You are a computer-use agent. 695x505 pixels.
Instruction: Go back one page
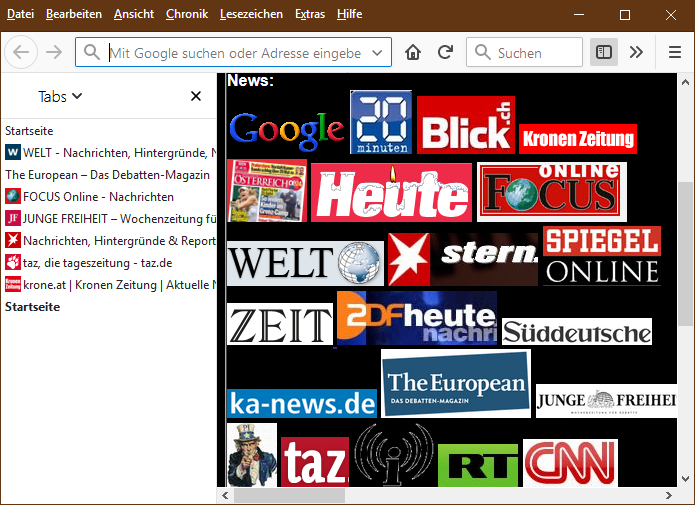click(22, 53)
